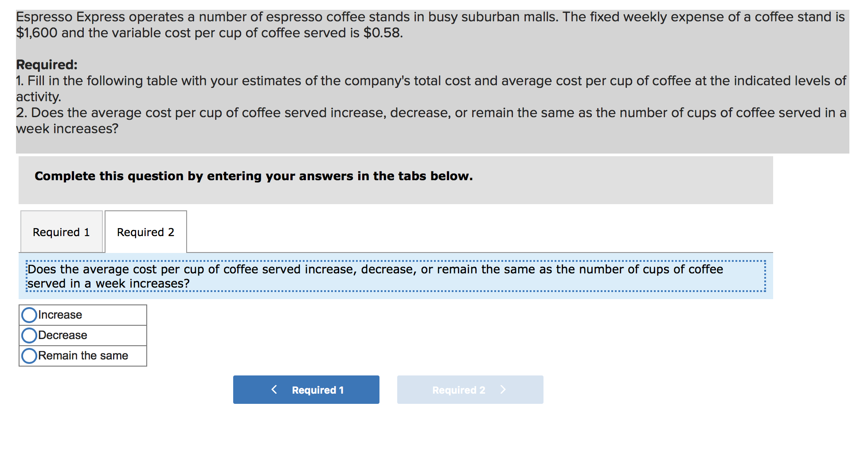The height and width of the screenshot is (450, 868).
Task: Click the circle icon next to Increase
Action: [28, 315]
